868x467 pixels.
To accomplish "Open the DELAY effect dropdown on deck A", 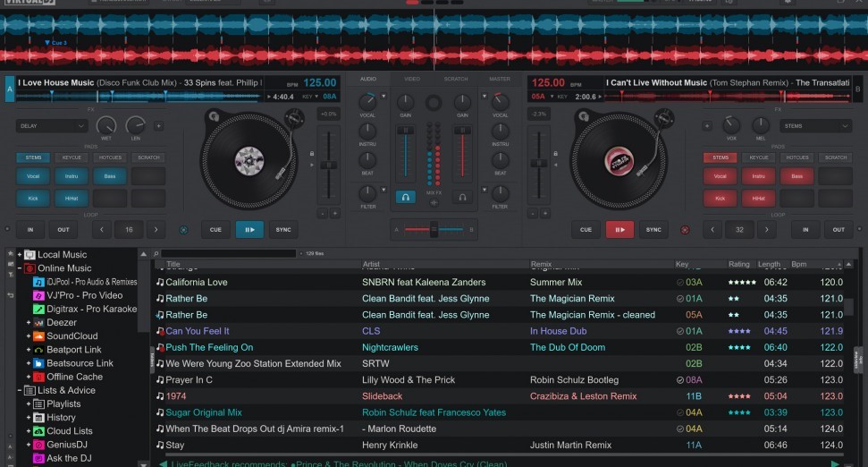I will 51,126.
